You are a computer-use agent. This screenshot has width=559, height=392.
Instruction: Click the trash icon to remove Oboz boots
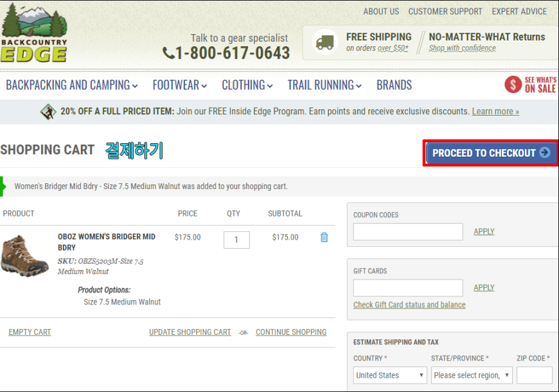point(324,237)
